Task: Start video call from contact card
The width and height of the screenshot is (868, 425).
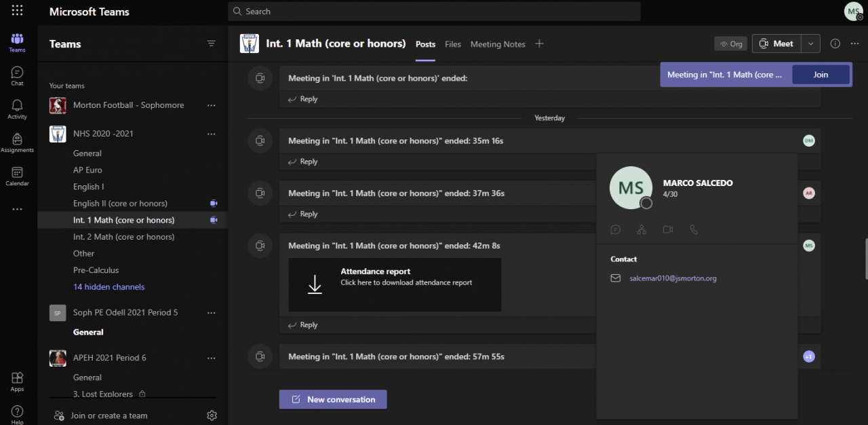Action: click(x=668, y=229)
